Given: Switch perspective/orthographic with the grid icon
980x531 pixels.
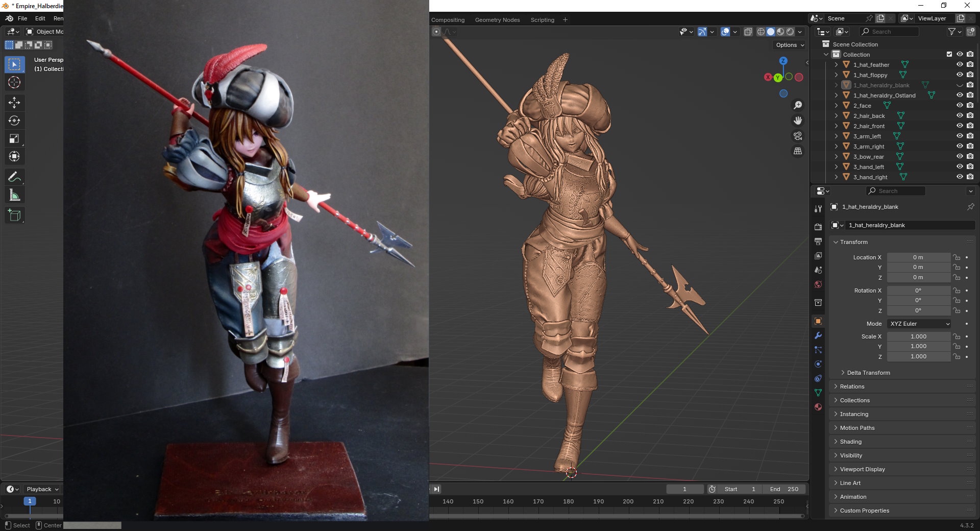Looking at the screenshot, I should point(798,151).
